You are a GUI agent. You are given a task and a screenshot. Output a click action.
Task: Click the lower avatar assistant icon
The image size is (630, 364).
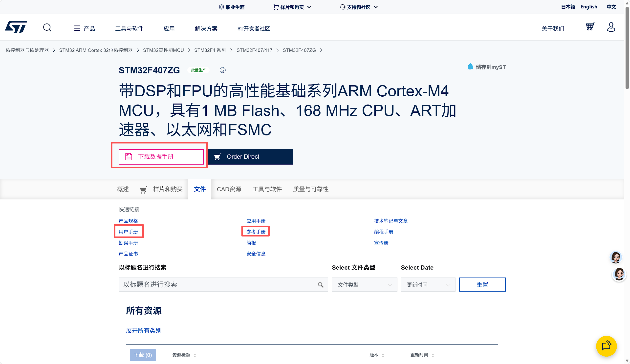coord(619,274)
